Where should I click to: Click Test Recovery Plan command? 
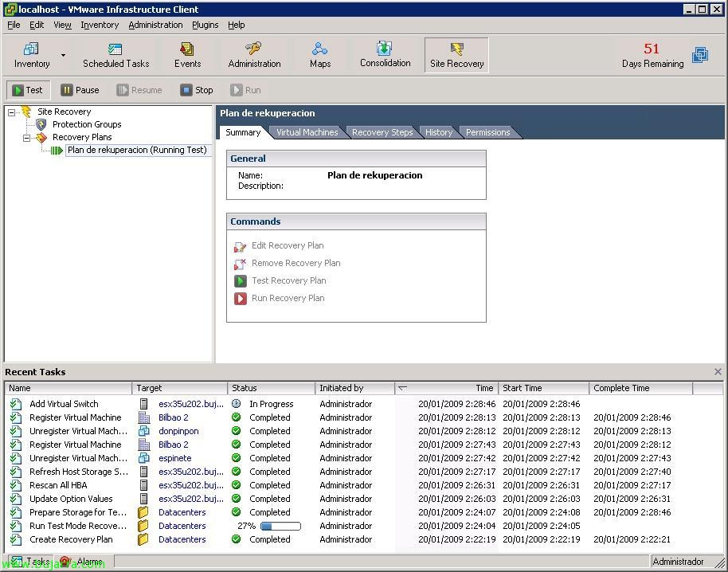click(x=289, y=281)
